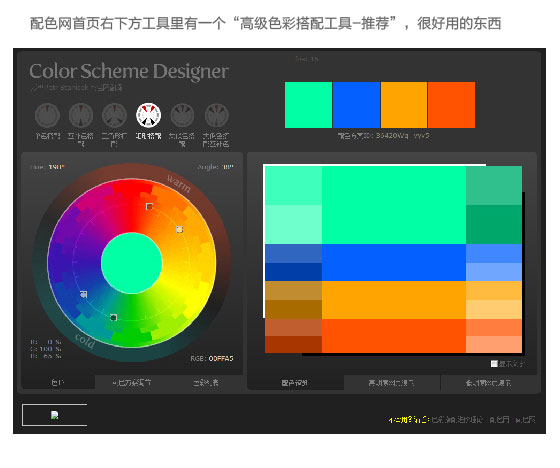
Task: Click the RGB value 00FFA5 field
Action: [221, 358]
